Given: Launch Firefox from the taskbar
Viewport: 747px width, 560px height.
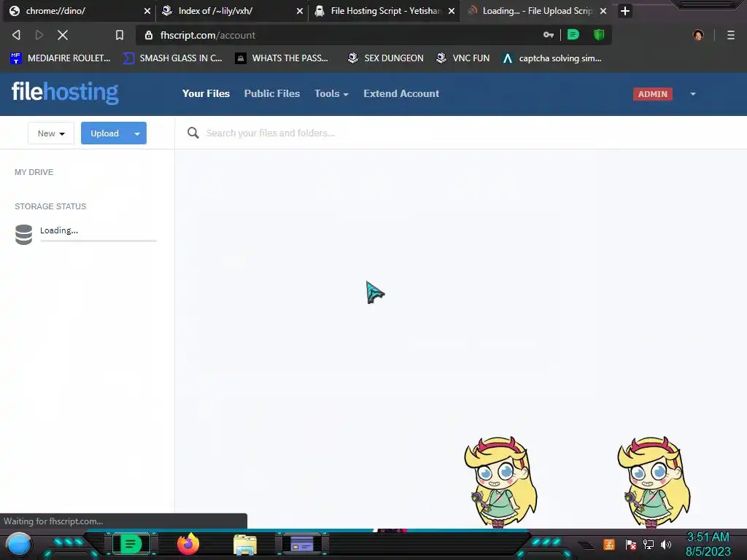Looking at the screenshot, I should tap(188, 544).
